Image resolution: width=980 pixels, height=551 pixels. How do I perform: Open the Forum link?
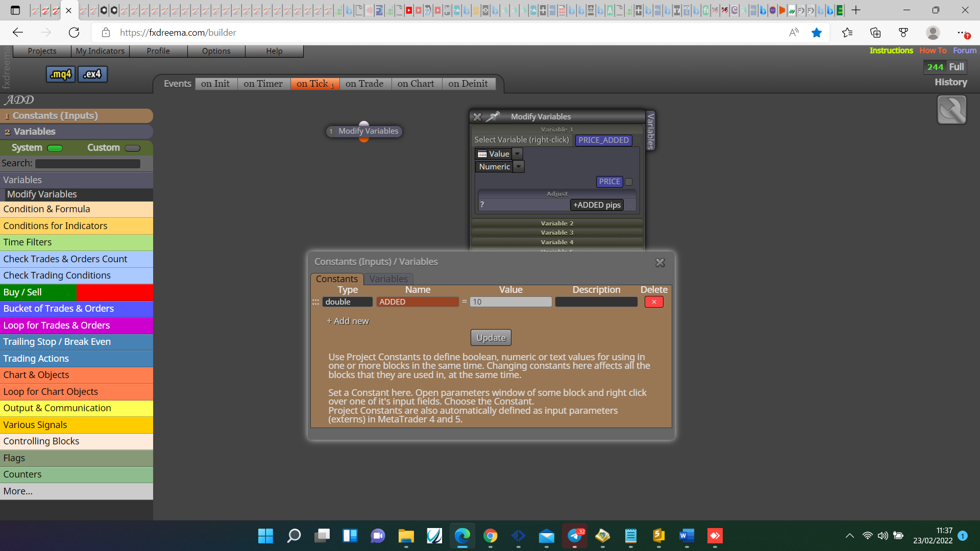pos(965,51)
